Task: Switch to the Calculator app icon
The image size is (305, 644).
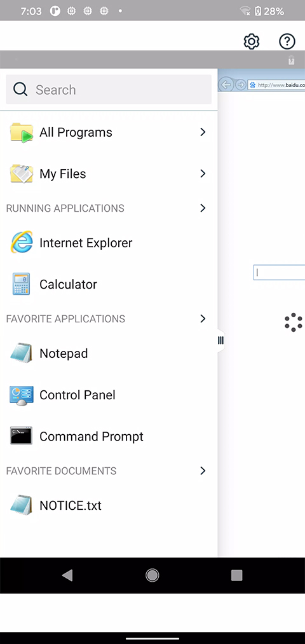Action: [x=22, y=284]
